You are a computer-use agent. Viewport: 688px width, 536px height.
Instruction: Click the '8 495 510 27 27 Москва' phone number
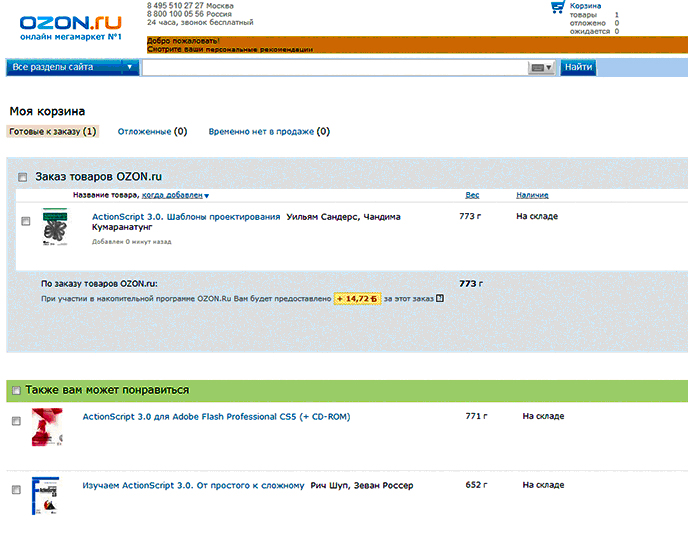tap(190, 6)
